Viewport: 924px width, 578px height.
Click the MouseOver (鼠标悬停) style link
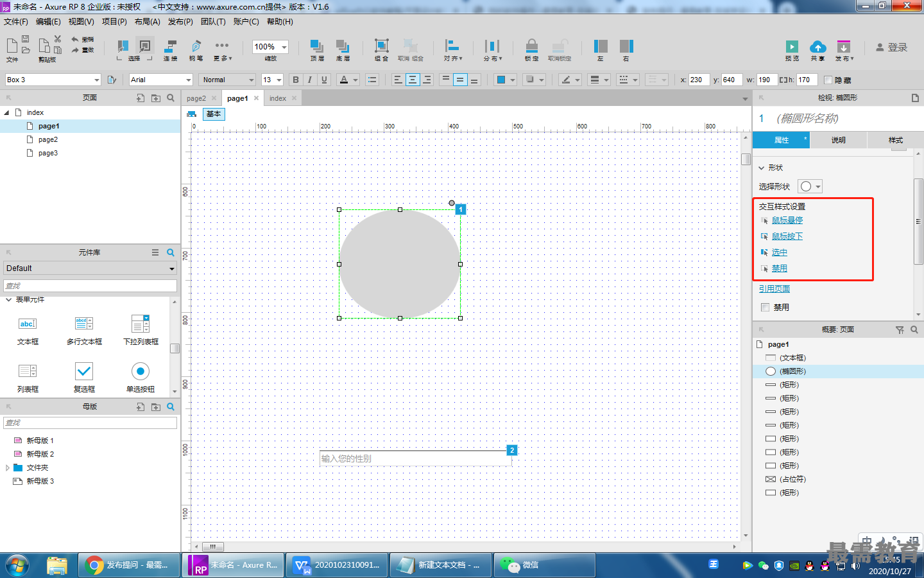point(787,220)
